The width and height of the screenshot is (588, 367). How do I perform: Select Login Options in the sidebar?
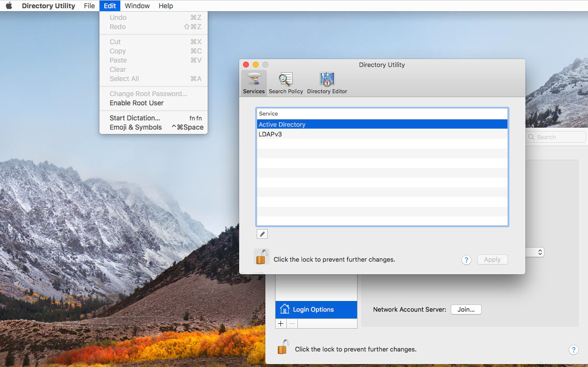316,309
